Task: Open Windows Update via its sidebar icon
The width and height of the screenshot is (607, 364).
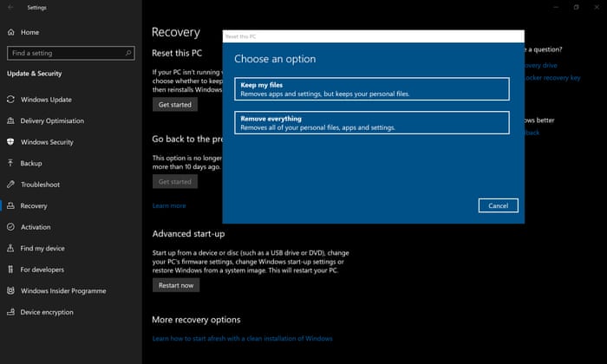Action: click(11, 100)
